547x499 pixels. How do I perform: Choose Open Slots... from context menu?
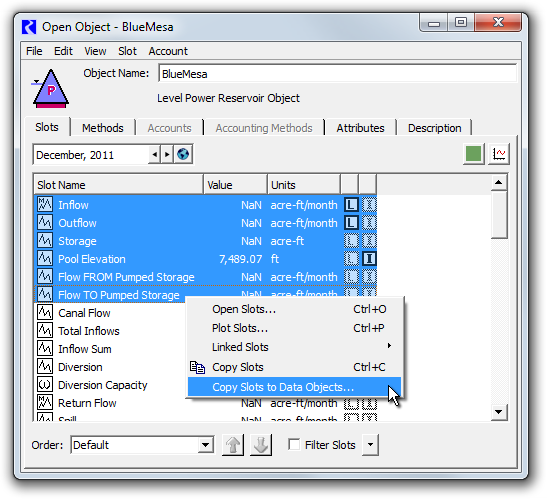[x=294, y=309]
